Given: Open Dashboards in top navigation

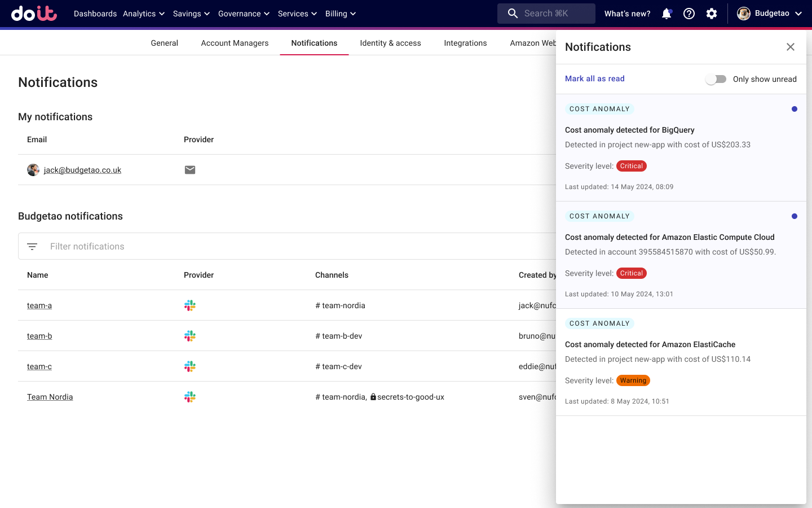Looking at the screenshot, I should coord(95,14).
